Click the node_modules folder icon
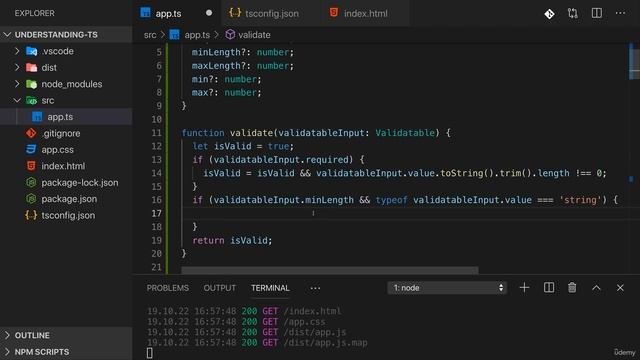 pyautogui.click(x=31, y=84)
